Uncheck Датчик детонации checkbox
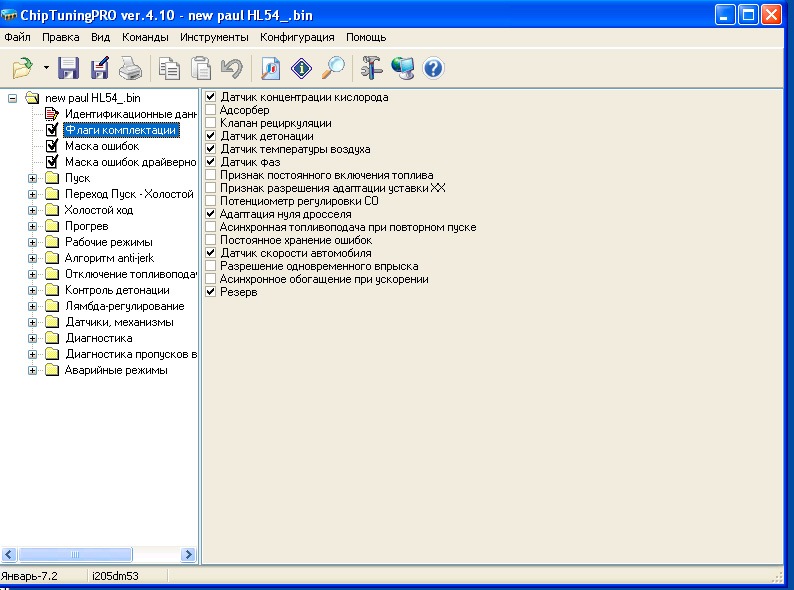The image size is (794, 590). [211, 136]
